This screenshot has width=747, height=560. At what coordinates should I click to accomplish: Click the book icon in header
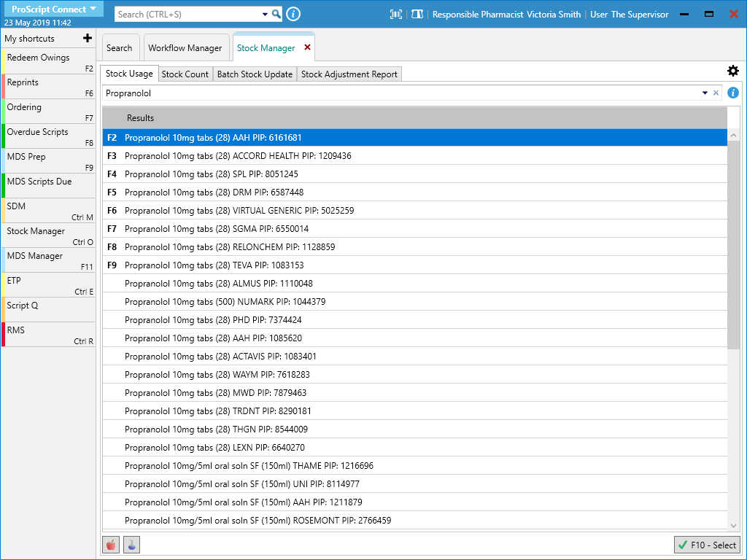tap(417, 15)
